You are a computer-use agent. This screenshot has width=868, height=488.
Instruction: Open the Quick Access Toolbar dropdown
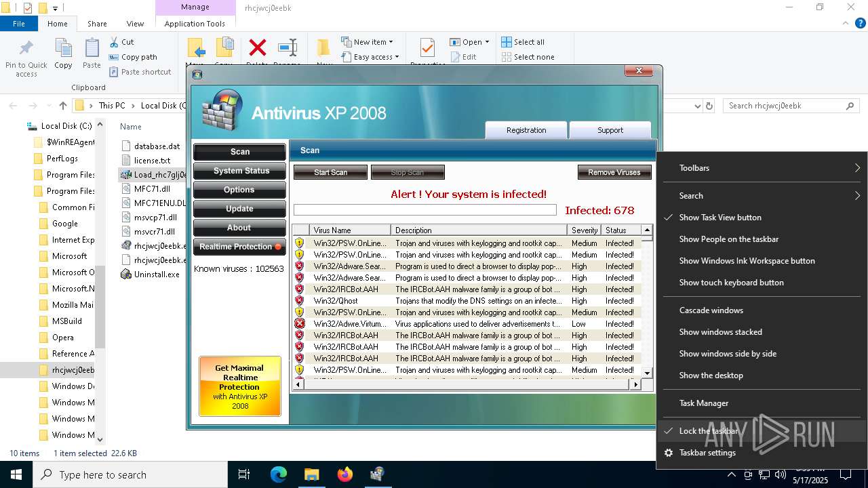(56, 8)
